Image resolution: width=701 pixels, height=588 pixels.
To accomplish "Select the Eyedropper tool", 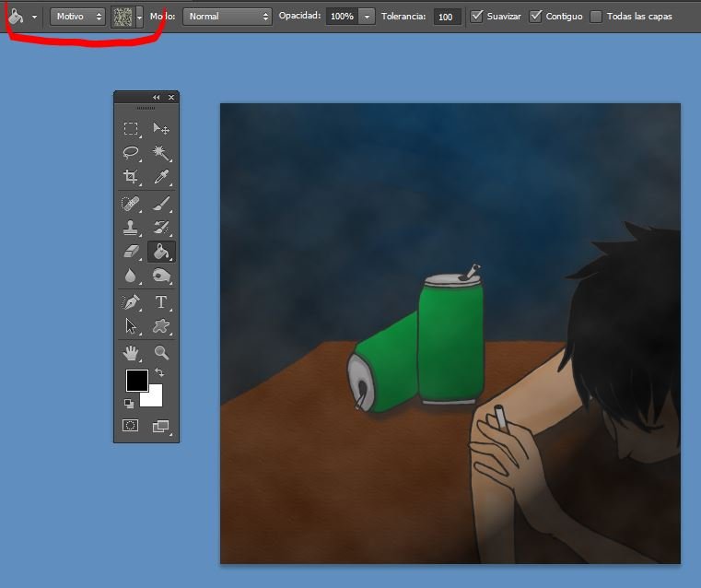I will (161, 177).
